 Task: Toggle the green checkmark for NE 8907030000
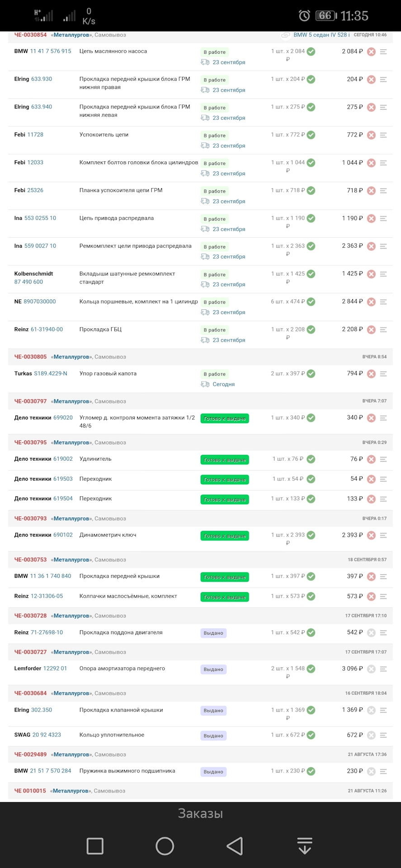click(311, 302)
